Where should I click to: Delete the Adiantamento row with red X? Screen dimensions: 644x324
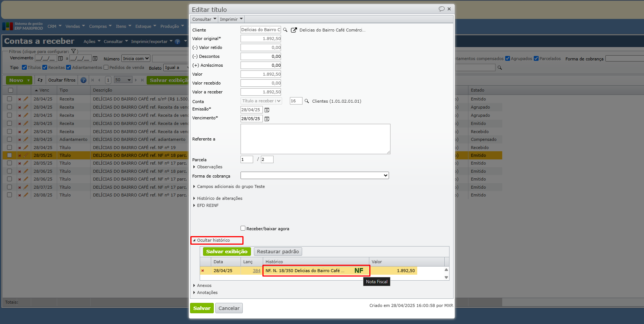point(20,140)
